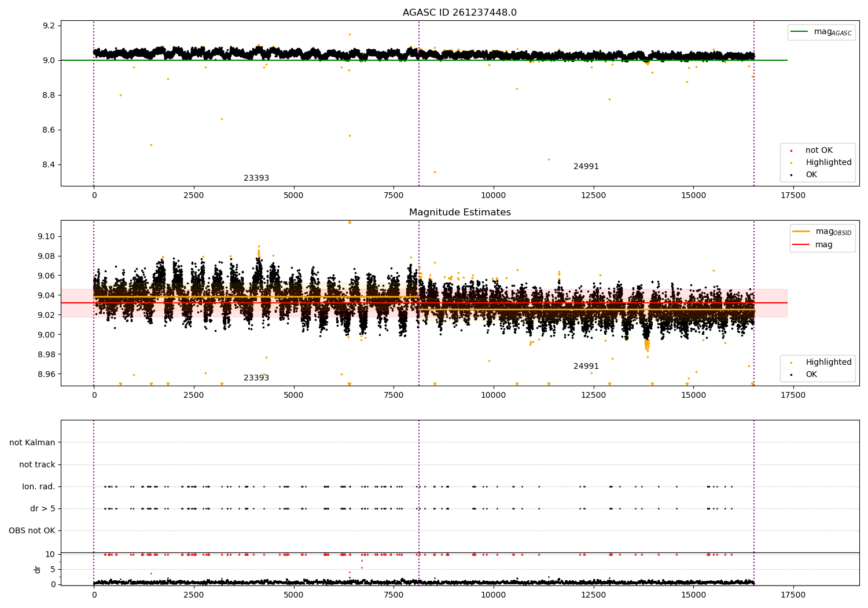Click the 'not Kalman' flag row label
The height and width of the screenshot is (608, 868).
(x=32, y=443)
